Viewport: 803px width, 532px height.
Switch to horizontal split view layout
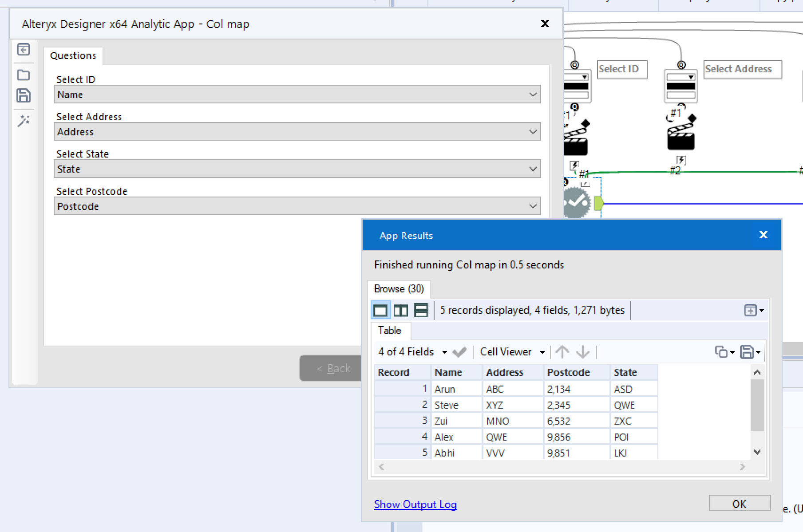coord(421,310)
